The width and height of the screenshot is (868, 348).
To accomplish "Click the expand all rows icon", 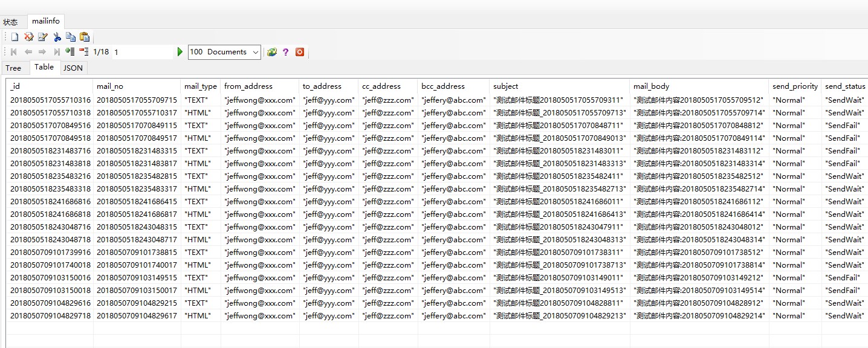I will pyautogui.click(x=70, y=52).
